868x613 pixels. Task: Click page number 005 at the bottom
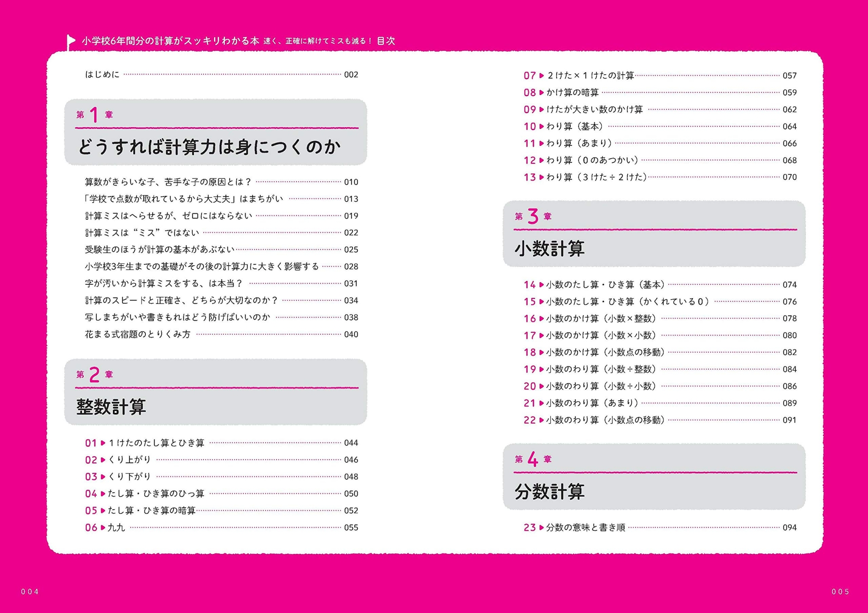840,592
